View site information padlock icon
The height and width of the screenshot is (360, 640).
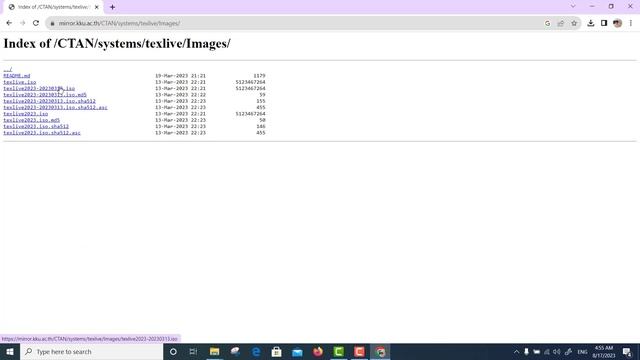52,23
